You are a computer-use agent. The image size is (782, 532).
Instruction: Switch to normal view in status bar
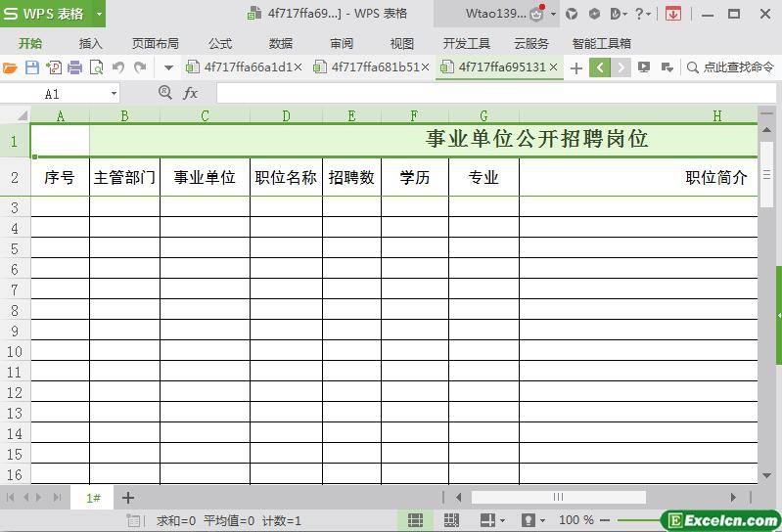point(415,520)
